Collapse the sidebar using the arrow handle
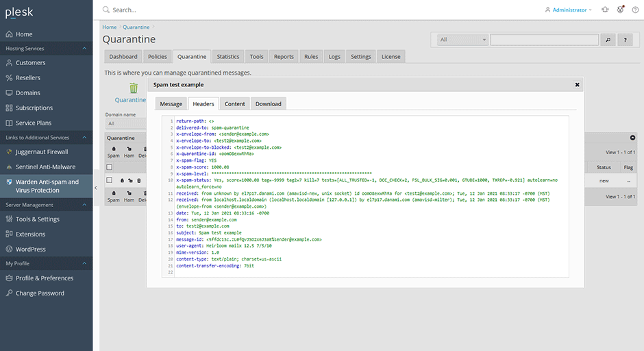This screenshot has height=351, width=644. (x=96, y=188)
